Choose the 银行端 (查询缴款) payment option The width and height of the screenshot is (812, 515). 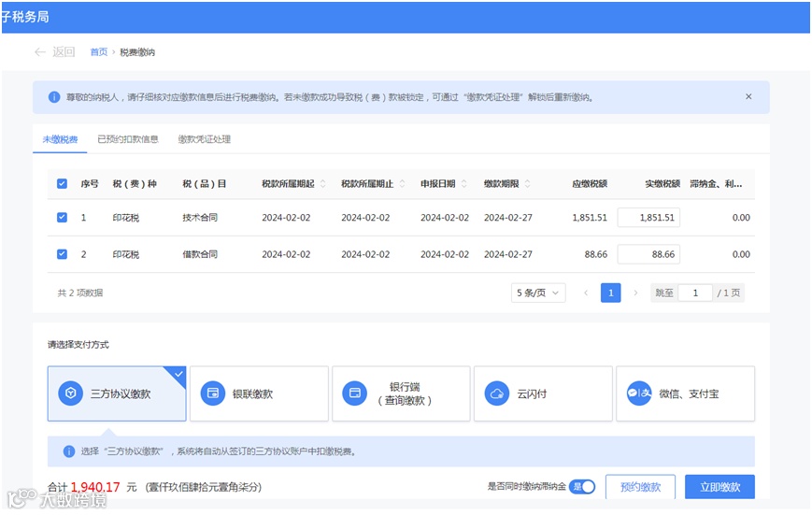tap(401, 393)
